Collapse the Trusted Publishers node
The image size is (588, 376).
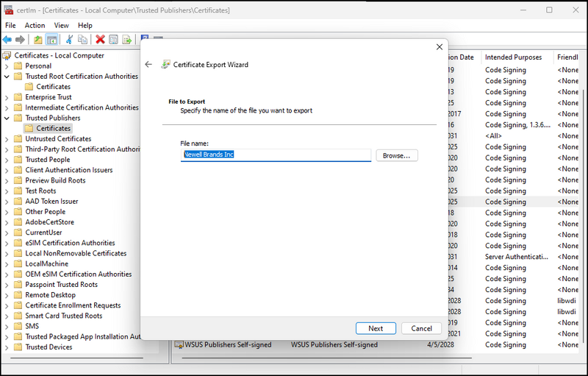coord(7,118)
